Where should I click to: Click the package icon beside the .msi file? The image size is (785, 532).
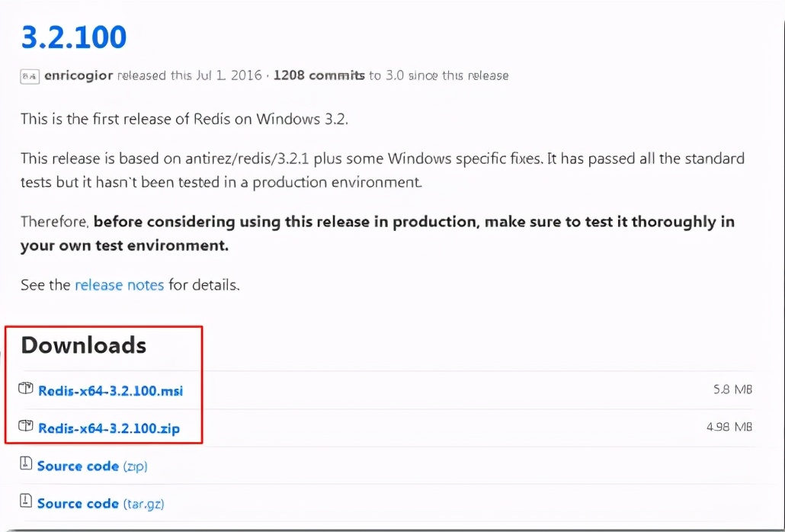(x=27, y=389)
